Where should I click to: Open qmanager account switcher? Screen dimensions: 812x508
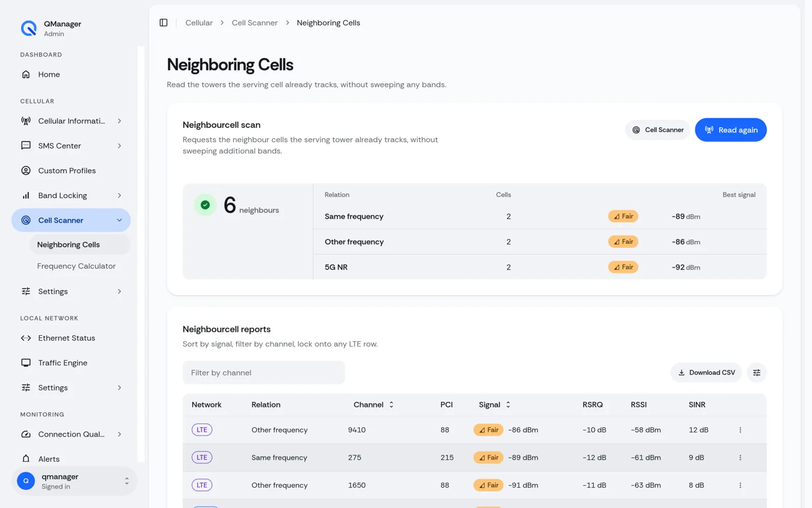[x=74, y=481]
